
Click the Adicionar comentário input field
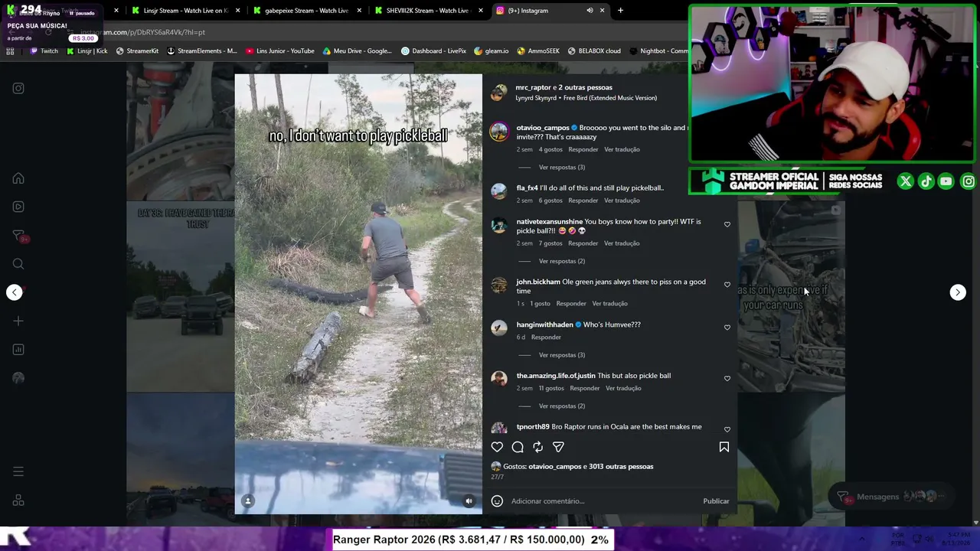click(x=603, y=501)
